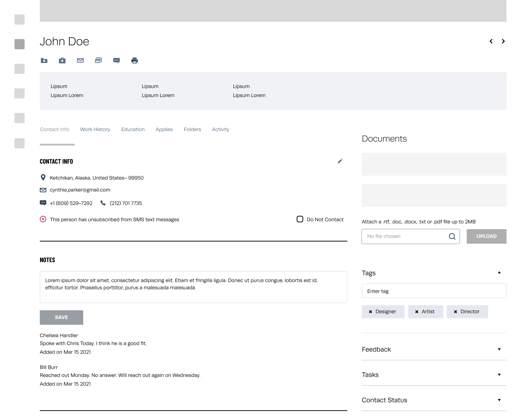The image size is (521, 420).
Task: Switch to the Work History tab
Action: pos(95,129)
